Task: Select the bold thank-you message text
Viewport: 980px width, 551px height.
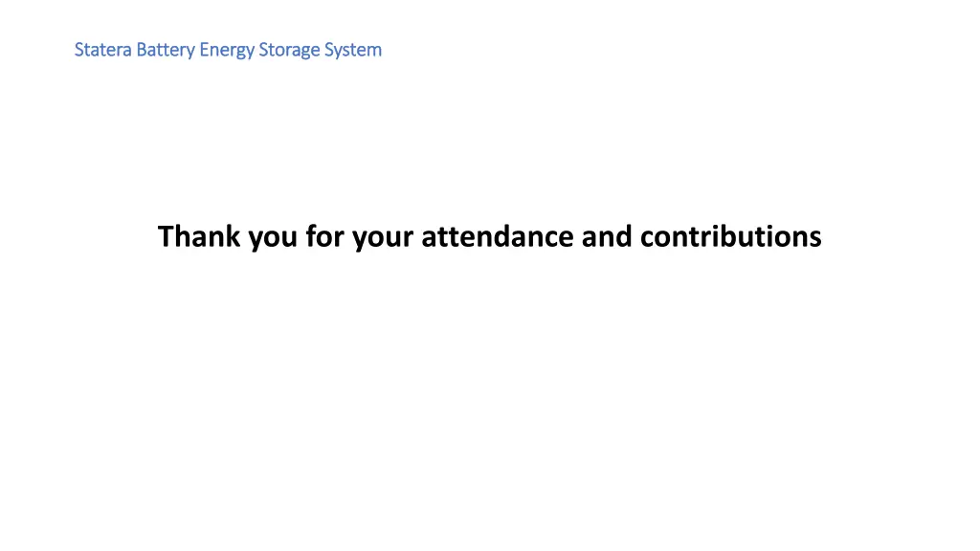Action: [x=489, y=237]
